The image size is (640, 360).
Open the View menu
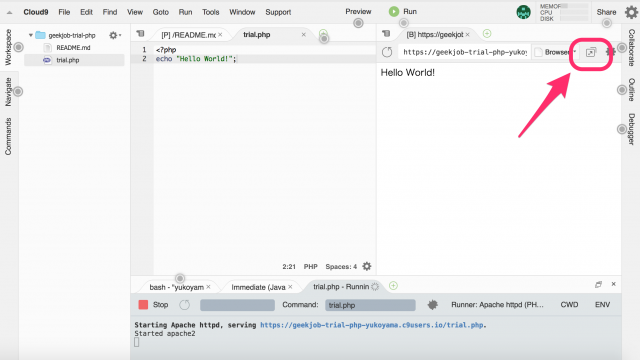135,12
